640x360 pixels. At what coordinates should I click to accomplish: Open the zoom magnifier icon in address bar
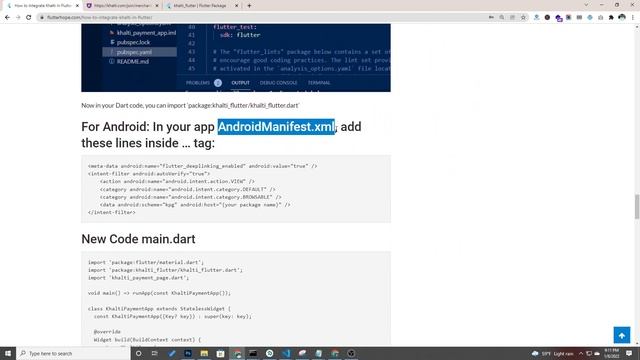(502, 18)
